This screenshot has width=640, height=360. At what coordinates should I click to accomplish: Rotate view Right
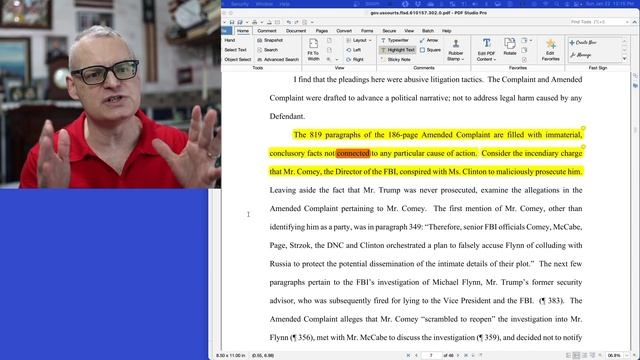click(x=355, y=60)
